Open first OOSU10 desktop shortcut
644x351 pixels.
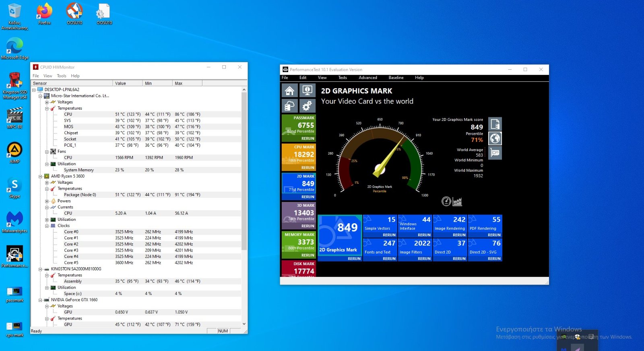click(x=74, y=14)
